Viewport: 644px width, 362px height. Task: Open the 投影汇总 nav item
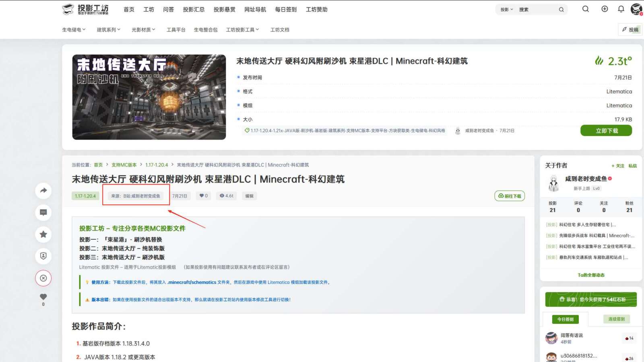194,9
